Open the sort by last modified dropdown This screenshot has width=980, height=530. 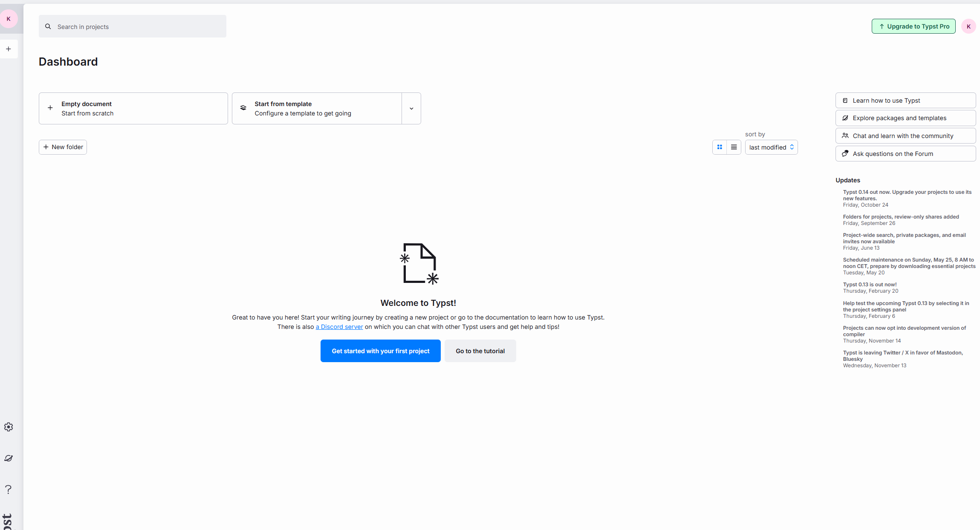[771, 147]
